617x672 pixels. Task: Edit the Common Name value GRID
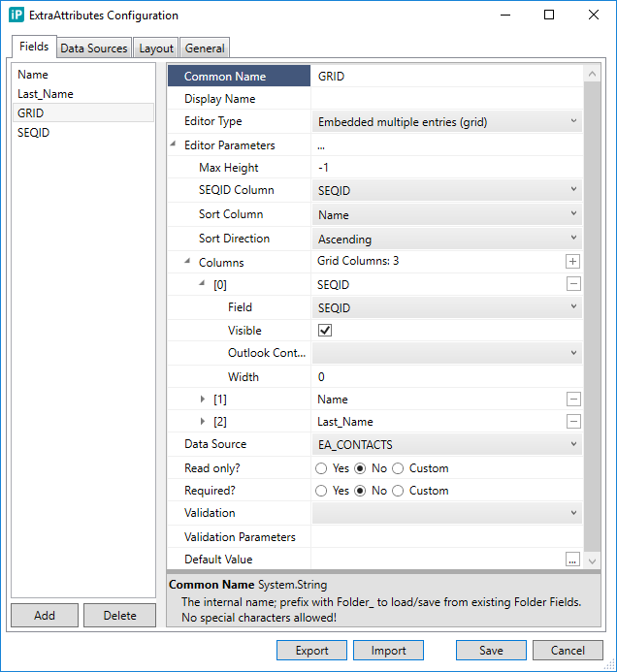447,77
